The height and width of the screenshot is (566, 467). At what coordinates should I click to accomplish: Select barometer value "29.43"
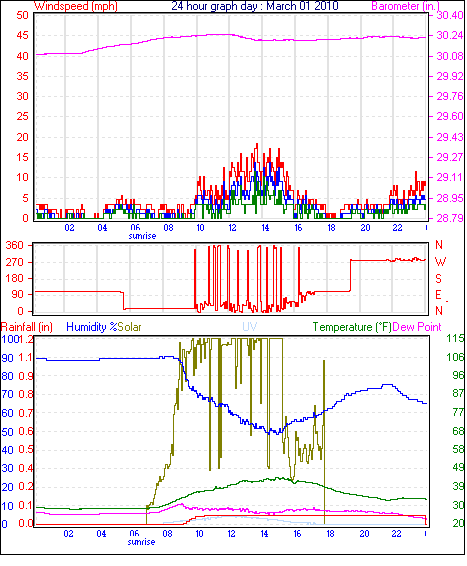tap(450, 137)
